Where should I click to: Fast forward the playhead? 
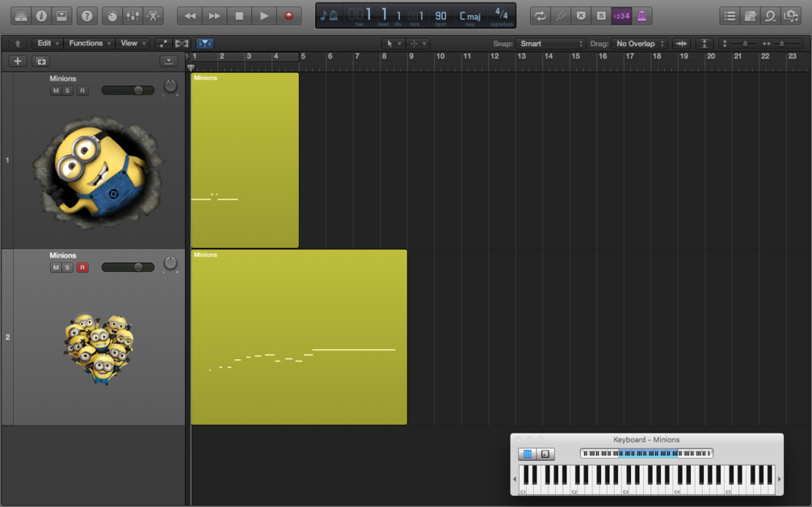214,16
